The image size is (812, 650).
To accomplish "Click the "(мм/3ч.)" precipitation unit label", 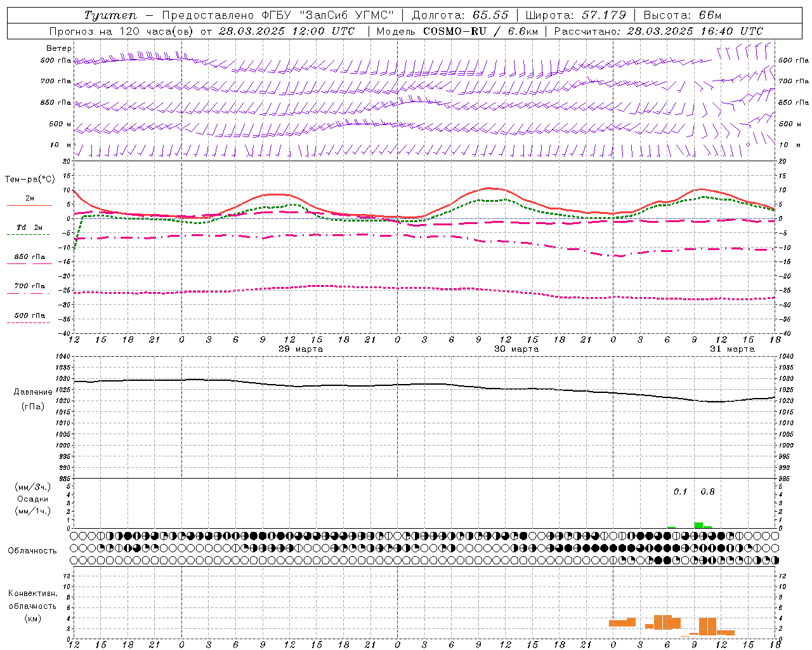I will (33, 487).
